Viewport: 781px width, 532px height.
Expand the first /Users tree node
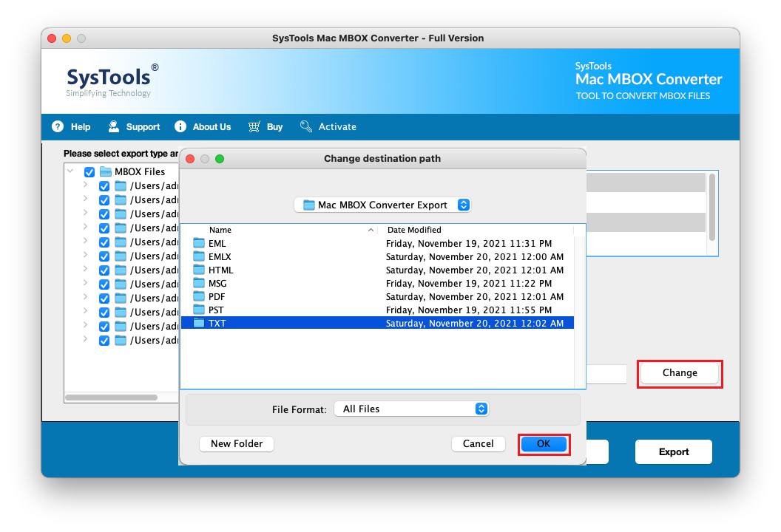(x=85, y=185)
